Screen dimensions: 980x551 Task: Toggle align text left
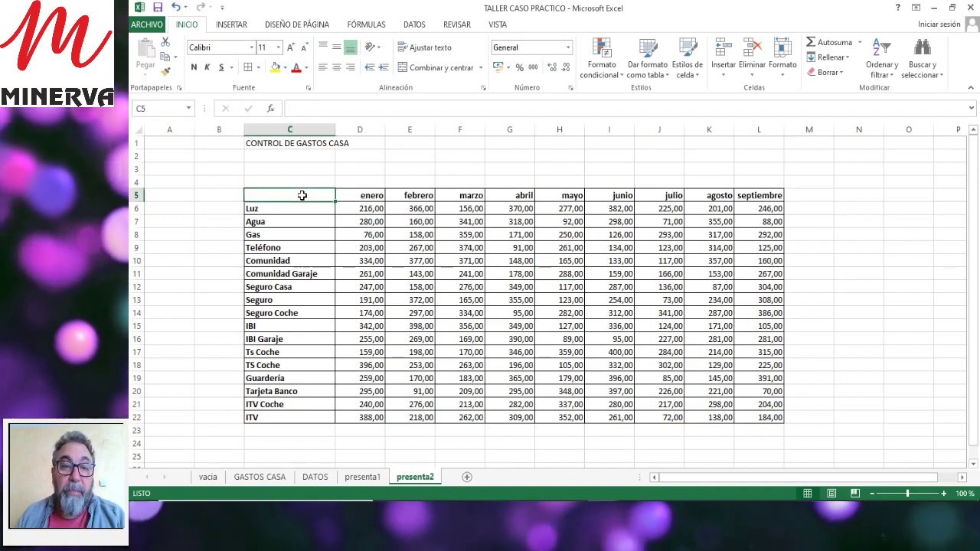tap(323, 67)
